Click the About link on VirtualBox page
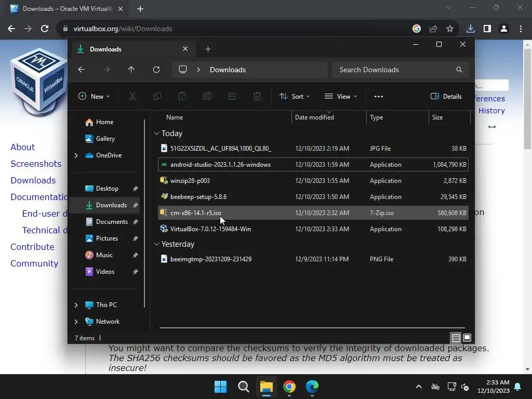The image size is (532, 399). click(x=23, y=147)
